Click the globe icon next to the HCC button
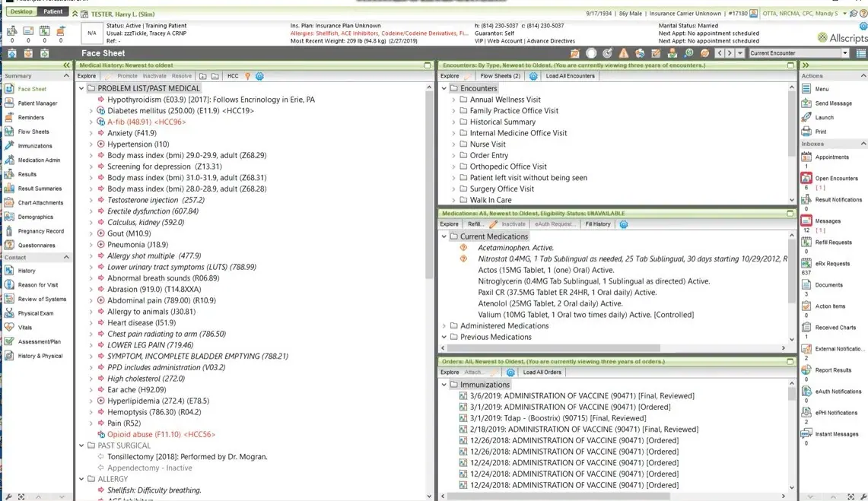Viewport: 868px width, 501px height. (x=259, y=76)
